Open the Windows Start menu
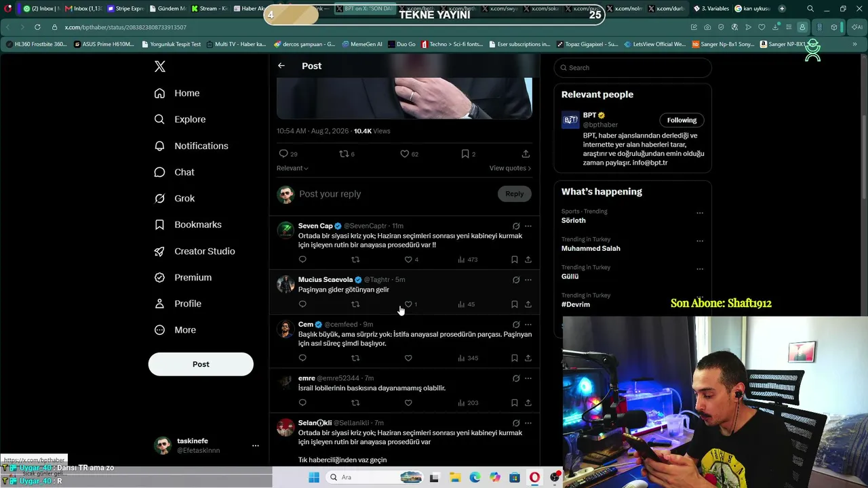 point(314,477)
